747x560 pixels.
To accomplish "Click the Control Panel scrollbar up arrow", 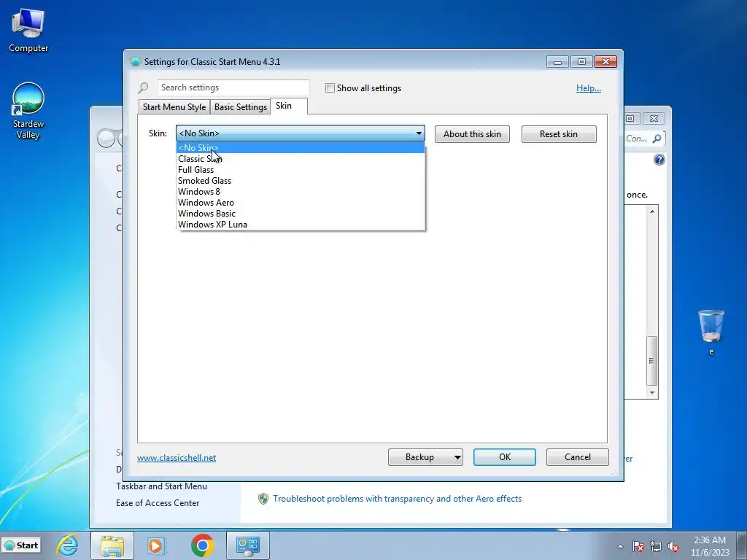I will (x=652, y=211).
